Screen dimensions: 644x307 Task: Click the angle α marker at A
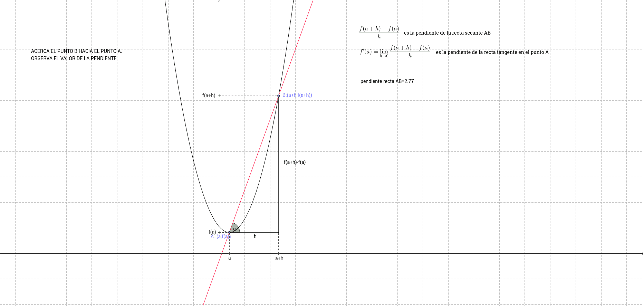[x=235, y=228]
